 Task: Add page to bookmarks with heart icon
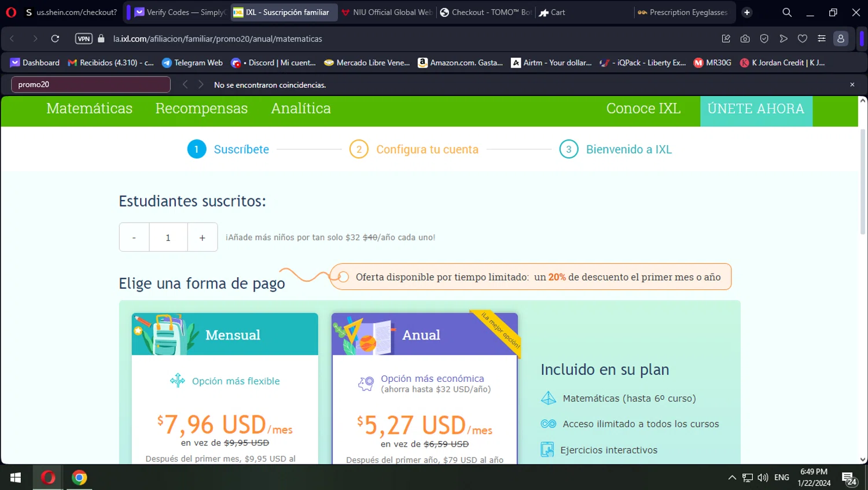coord(802,39)
